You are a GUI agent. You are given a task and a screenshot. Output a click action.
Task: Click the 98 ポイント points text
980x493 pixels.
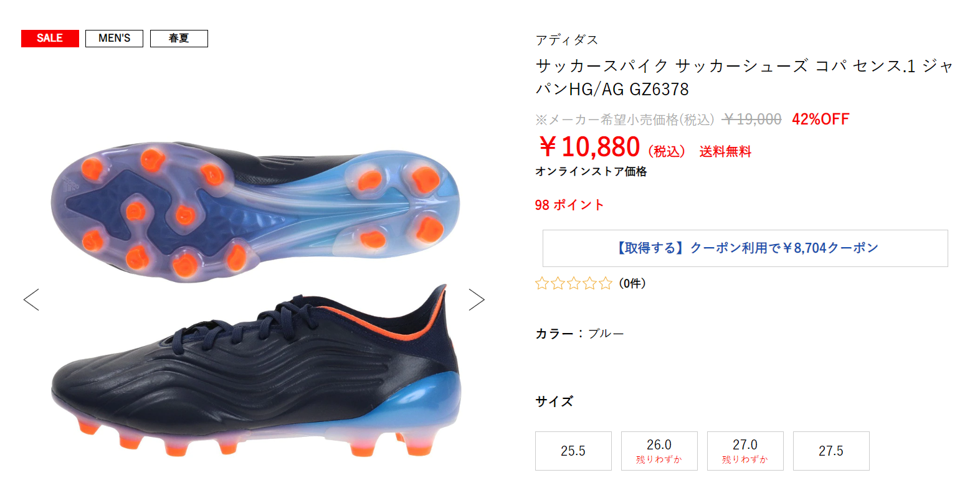click(569, 205)
